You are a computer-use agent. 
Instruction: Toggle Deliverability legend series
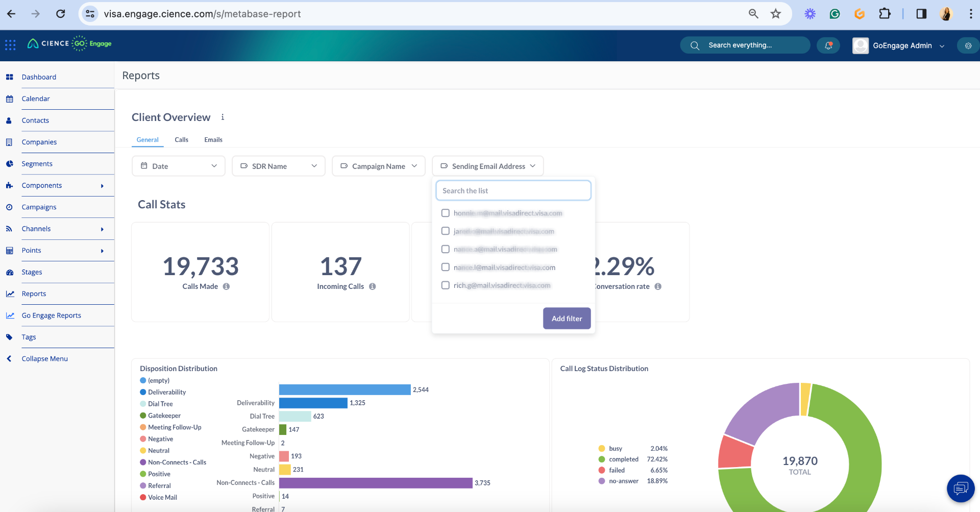[x=163, y=392]
